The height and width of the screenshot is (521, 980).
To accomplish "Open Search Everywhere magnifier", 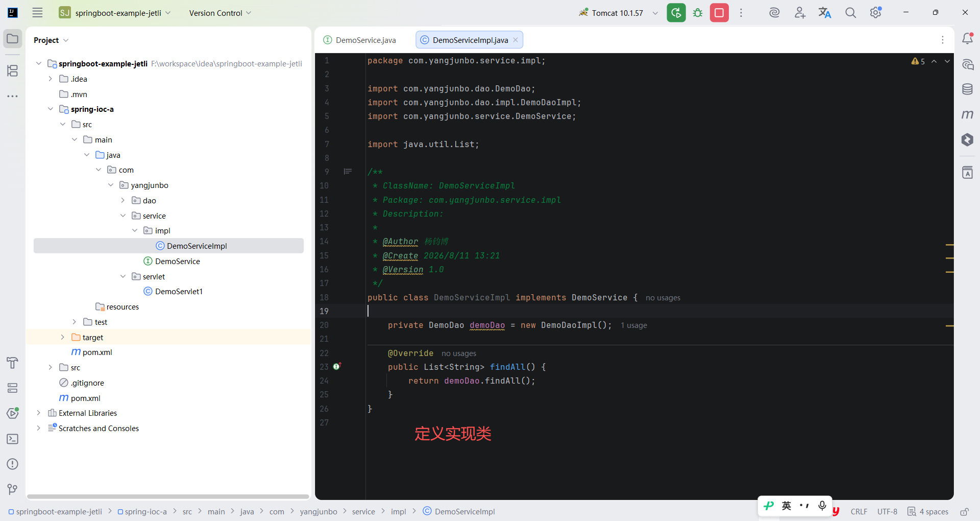I will pyautogui.click(x=850, y=13).
